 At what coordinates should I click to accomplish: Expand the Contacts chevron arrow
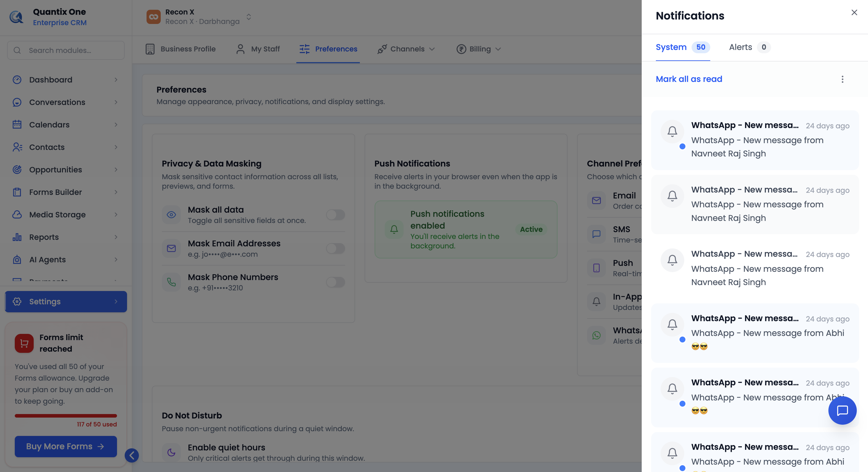116,147
